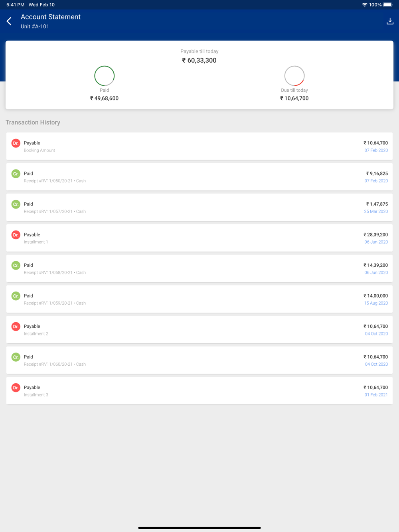Tap the green Paid progress circle
Image resolution: width=399 pixels, height=532 pixels.
(105, 76)
